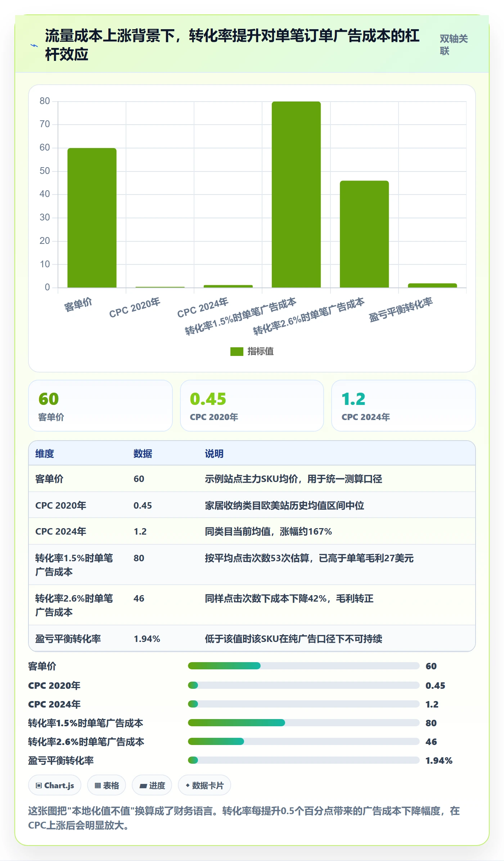The width and height of the screenshot is (504, 861).
Task: Select the Chart.js chip
Action: click(55, 785)
